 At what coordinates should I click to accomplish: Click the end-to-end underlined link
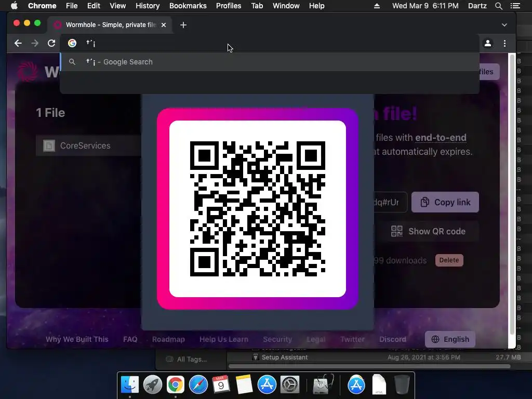click(441, 137)
